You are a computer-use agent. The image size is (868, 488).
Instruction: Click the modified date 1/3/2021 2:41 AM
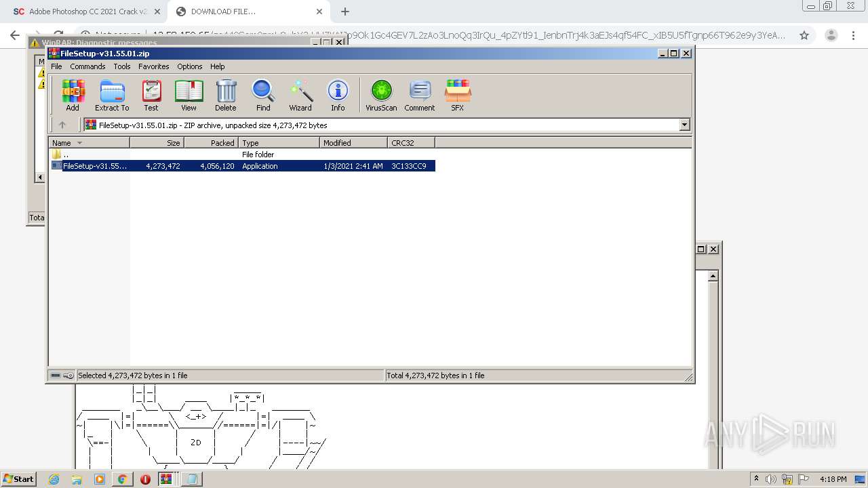(x=353, y=166)
